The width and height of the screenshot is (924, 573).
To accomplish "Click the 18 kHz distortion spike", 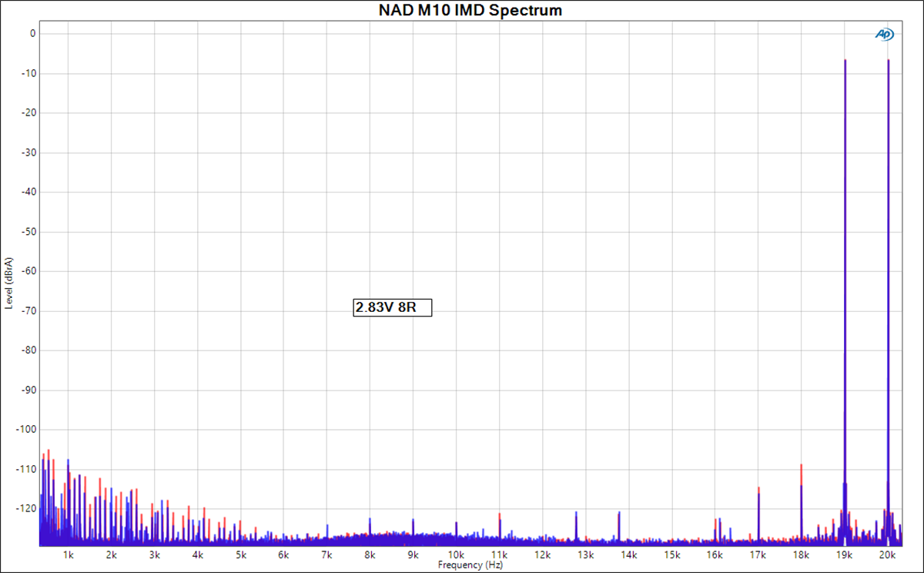I will point(802,504).
